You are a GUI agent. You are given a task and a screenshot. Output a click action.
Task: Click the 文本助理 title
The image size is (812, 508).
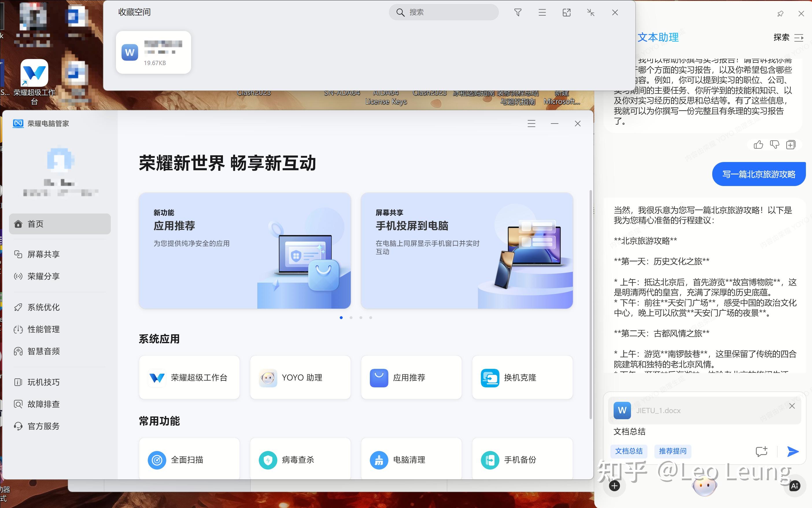click(658, 37)
